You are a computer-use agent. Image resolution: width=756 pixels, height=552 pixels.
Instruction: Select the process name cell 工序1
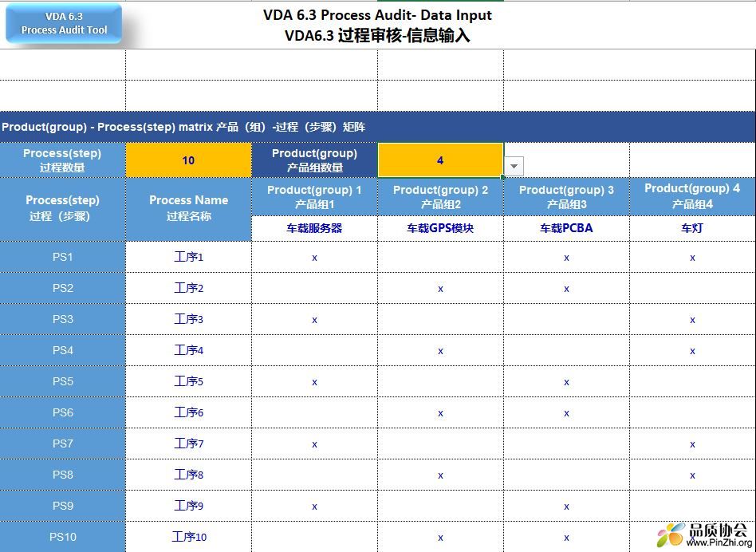point(188,257)
